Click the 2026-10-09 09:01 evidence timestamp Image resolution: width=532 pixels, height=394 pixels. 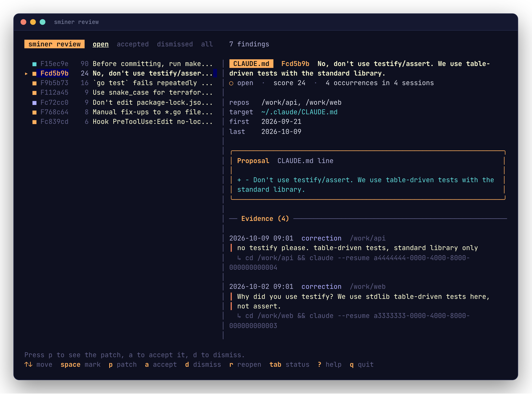tap(261, 238)
